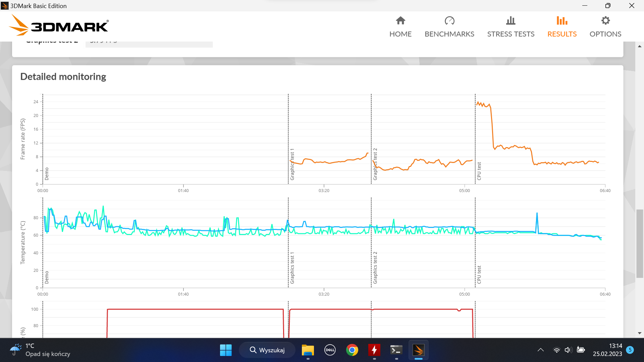Click the 3DMark logo

click(x=59, y=25)
